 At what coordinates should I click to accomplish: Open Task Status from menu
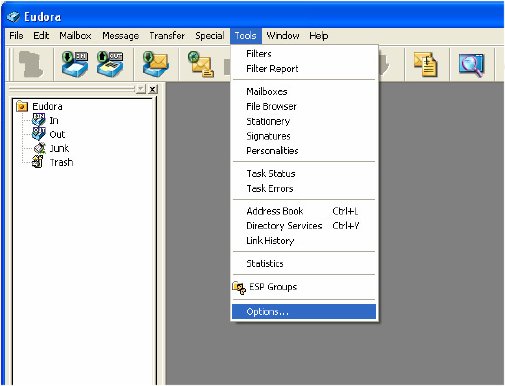(x=304, y=174)
